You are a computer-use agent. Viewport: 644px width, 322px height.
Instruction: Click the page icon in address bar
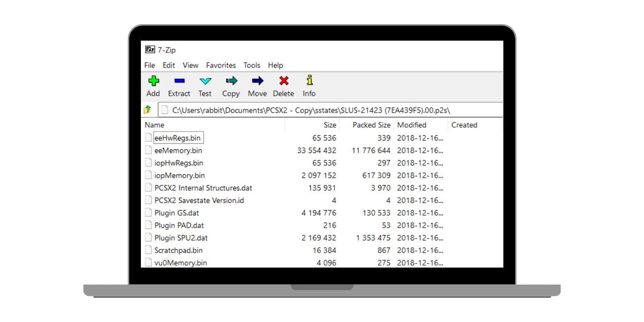click(165, 109)
